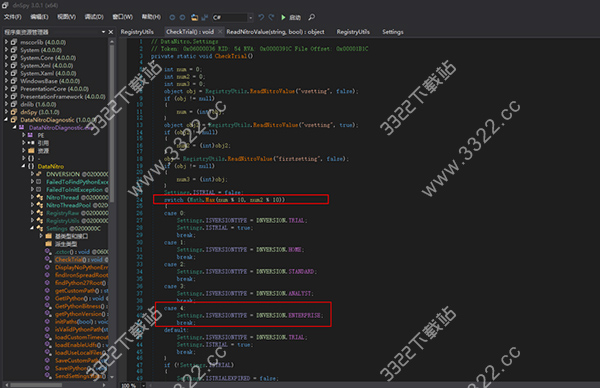
Task: Click the search magnifier icon
Action: click(312, 17)
